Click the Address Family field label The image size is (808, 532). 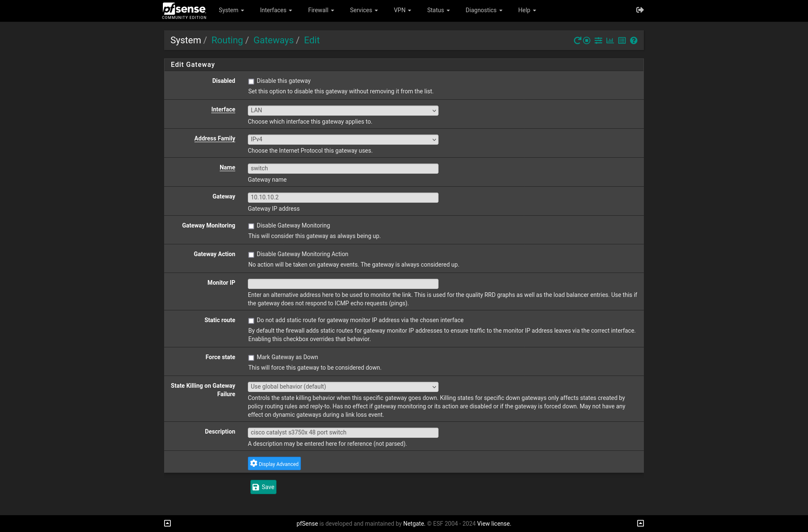pyautogui.click(x=215, y=139)
